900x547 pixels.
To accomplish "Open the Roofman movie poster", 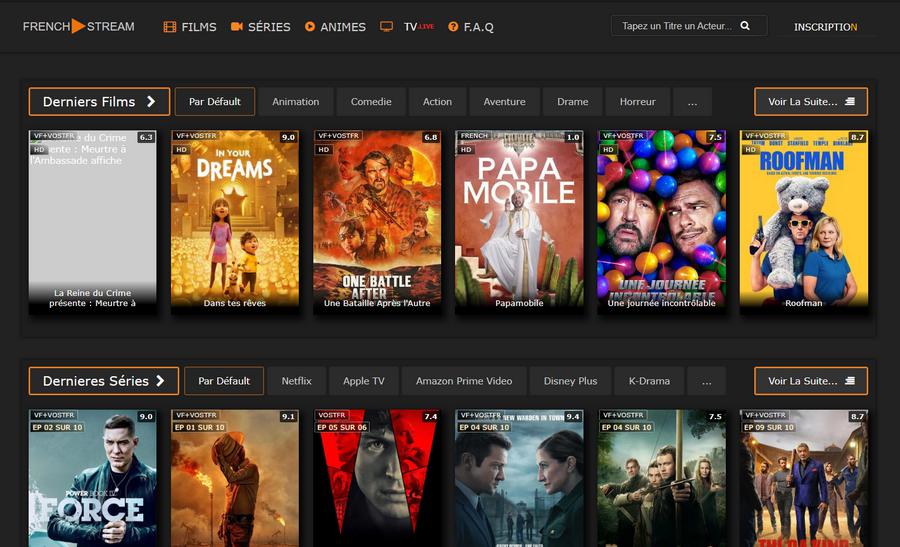I will click(803, 220).
